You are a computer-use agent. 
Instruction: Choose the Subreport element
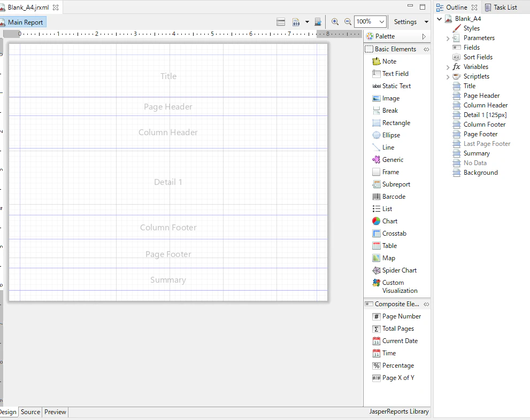(x=391, y=184)
